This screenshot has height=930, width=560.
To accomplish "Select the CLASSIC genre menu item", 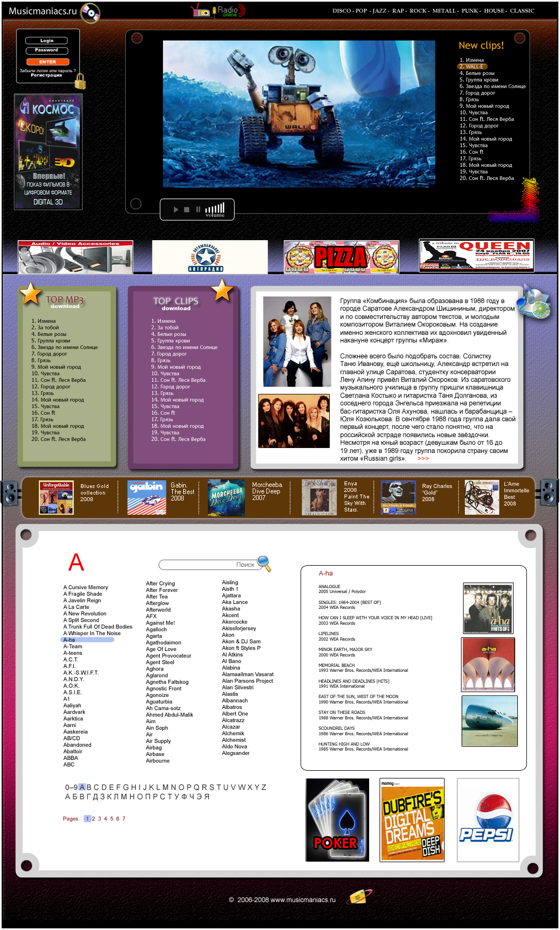I will click(522, 10).
